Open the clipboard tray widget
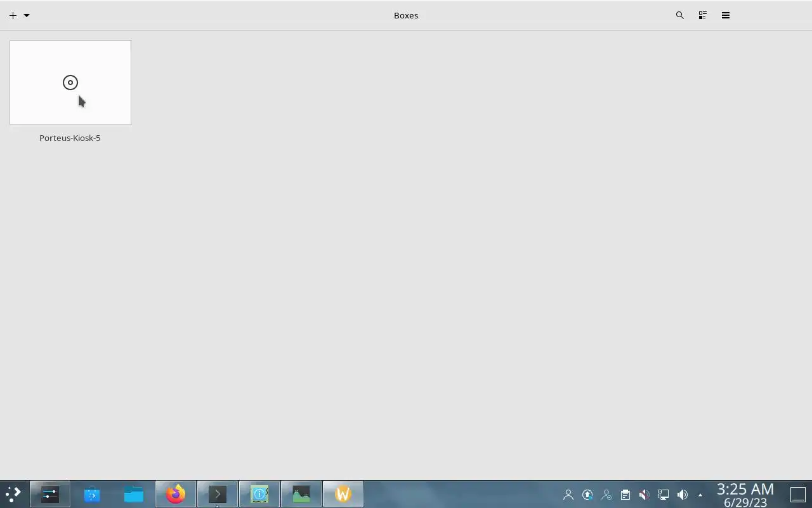Image resolution: width=812 pixels, height=508 pixels. coord(625,495)
